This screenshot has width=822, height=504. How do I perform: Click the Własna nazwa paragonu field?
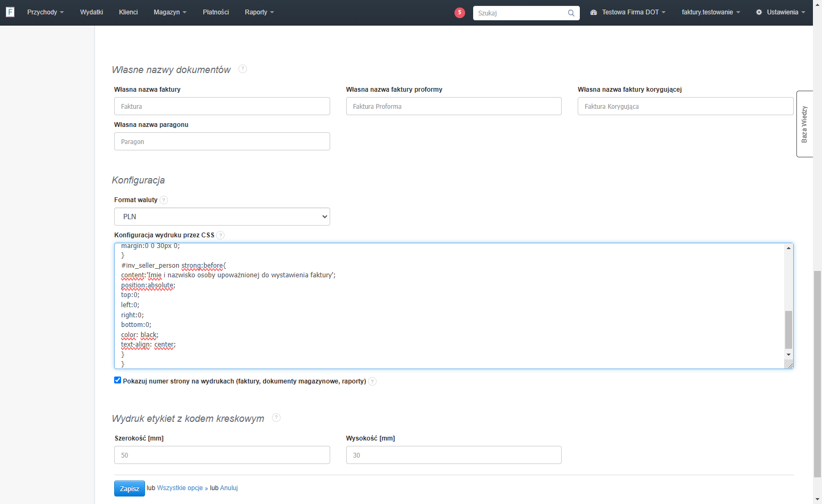[222, 141]
